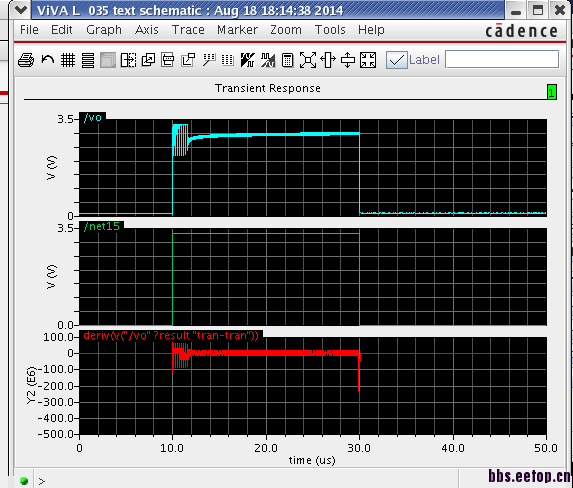Open the Marker menu
The width and height of the screenshot is (573, 488).
click(238, 30)
